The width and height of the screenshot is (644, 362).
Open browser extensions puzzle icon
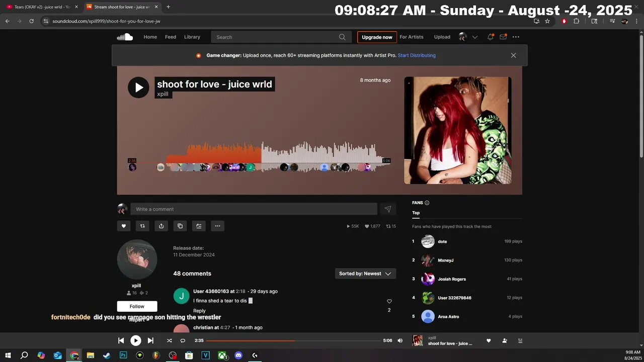(x=576, y=21)
